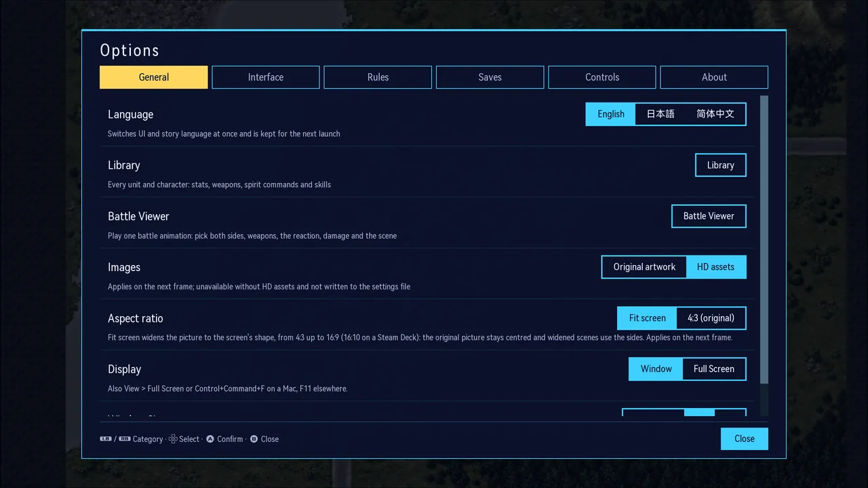The image size is (868, 488).
Task: Set the language to English
Action: point(611,114)
